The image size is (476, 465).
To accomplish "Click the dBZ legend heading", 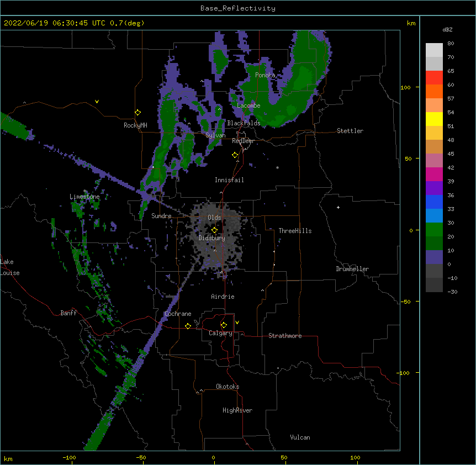I will pyautogui.click(x=447, y=30).
